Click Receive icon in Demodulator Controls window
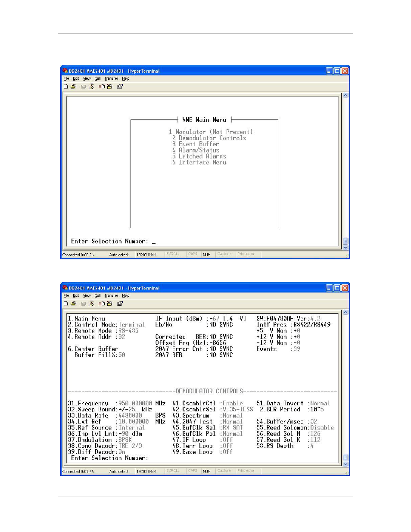 109,304
